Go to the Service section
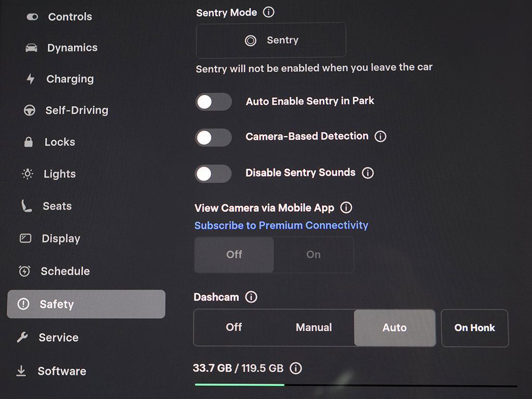This screenshot has width=532, height=399. tap(48, 337)
